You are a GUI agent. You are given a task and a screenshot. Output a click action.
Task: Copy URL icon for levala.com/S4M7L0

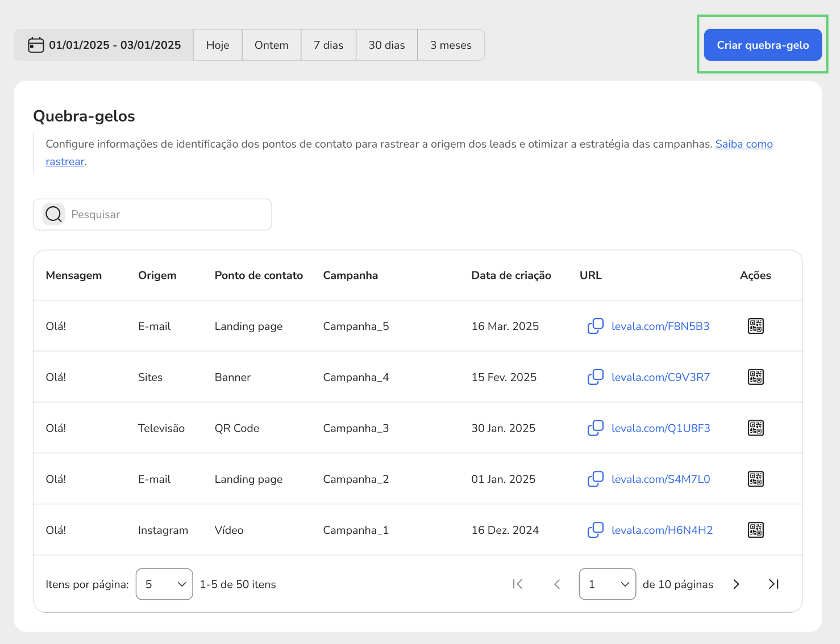tap(595, 479)
